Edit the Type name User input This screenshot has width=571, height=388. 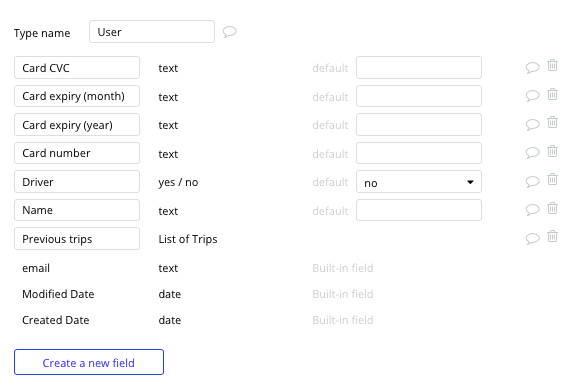pos(152,32)
